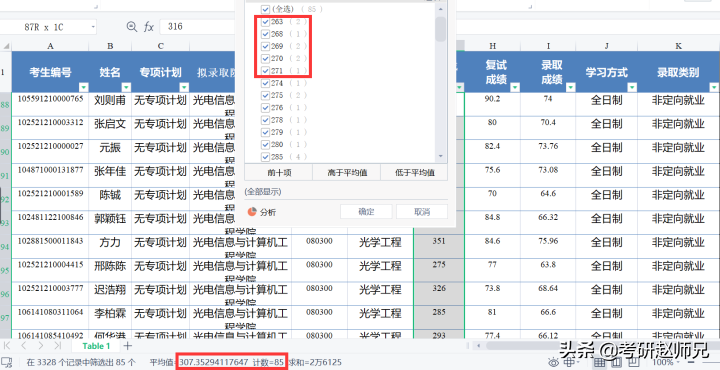Viewport: 720px width, 370px height.
Task: Open the filter dropdown for 考生编号
Action: [84, 87]
